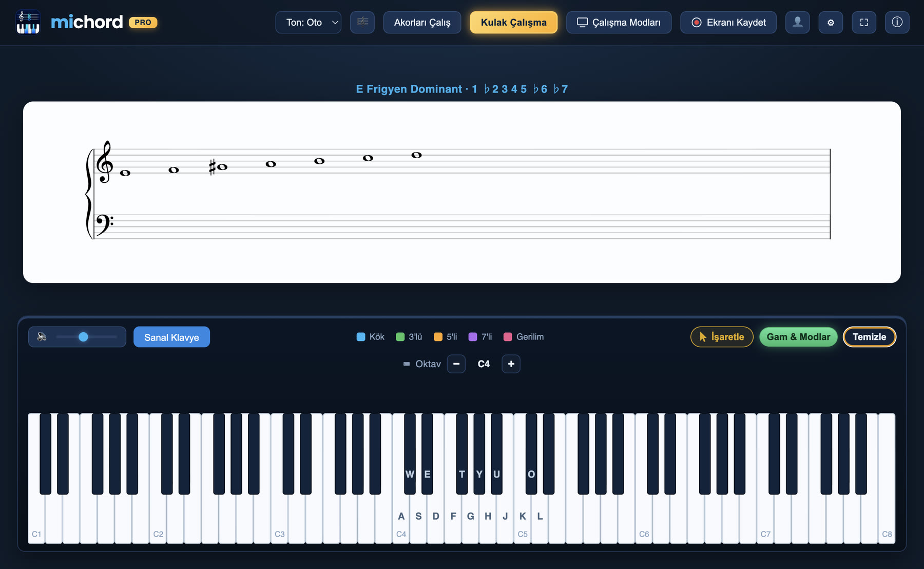
Task: Play the black piano key labeled T
Action: tap(462, 454)
